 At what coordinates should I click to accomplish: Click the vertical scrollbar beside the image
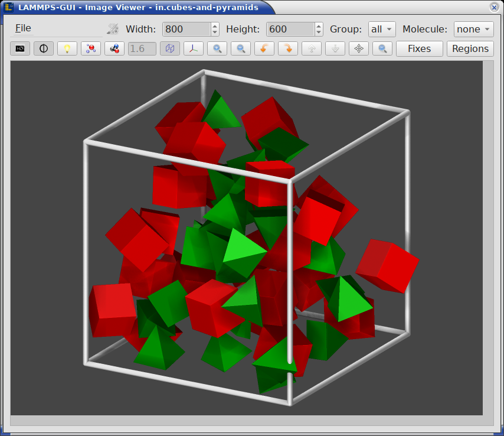tap(488, 237)
